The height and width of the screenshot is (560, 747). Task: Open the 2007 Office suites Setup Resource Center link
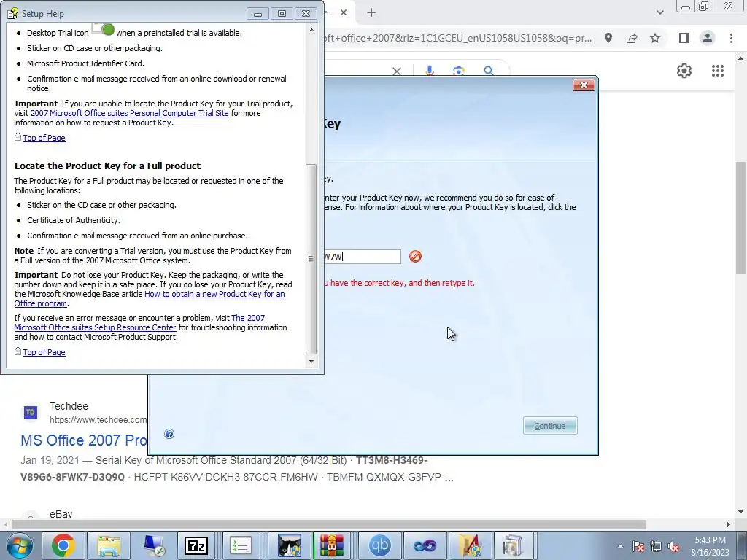point(95,327)
